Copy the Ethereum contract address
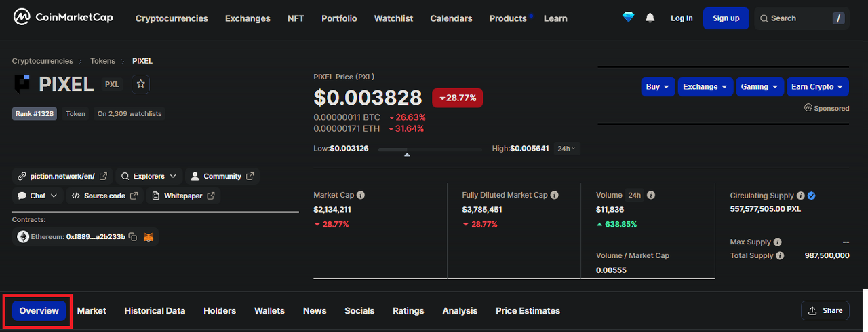Viewport: 868px width, 332px height. [133, 237]
